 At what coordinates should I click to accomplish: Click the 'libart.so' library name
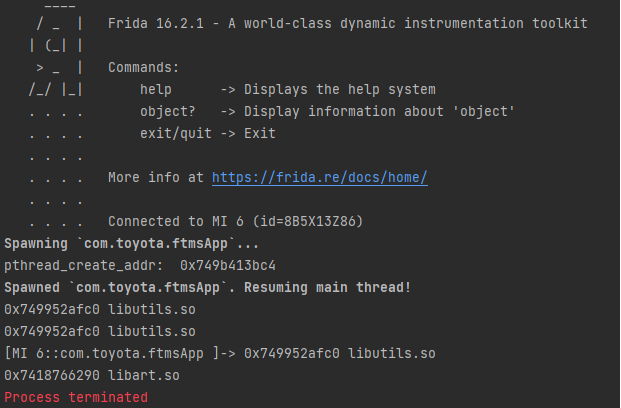143,375
